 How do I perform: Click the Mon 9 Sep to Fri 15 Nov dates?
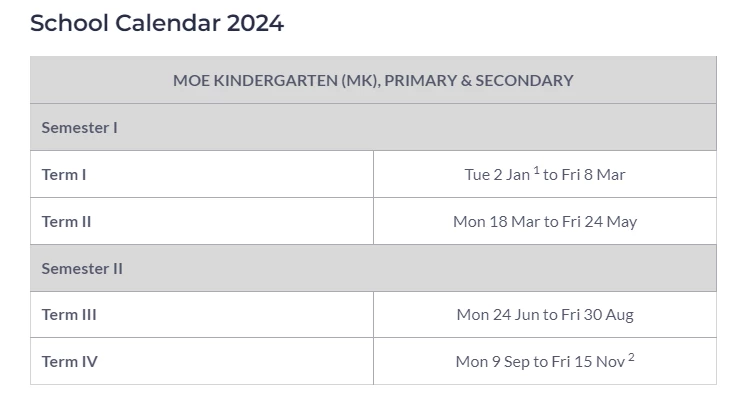[x=545, y=361]
